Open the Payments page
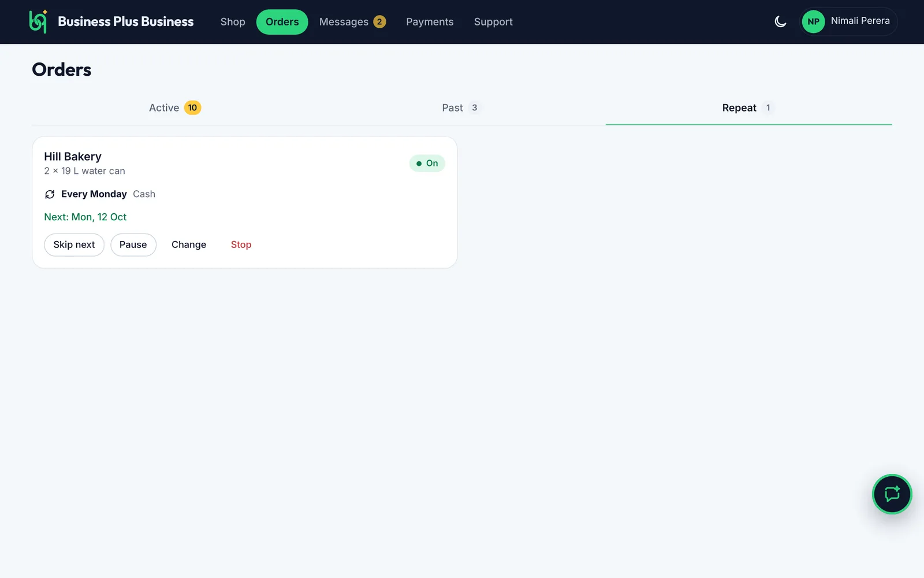 tap(430, 22)
